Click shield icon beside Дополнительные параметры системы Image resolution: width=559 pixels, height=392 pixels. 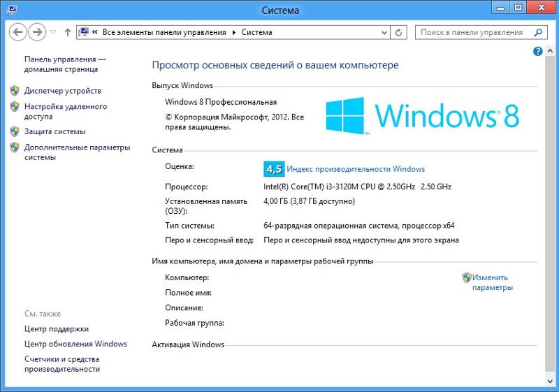[14, 147]
